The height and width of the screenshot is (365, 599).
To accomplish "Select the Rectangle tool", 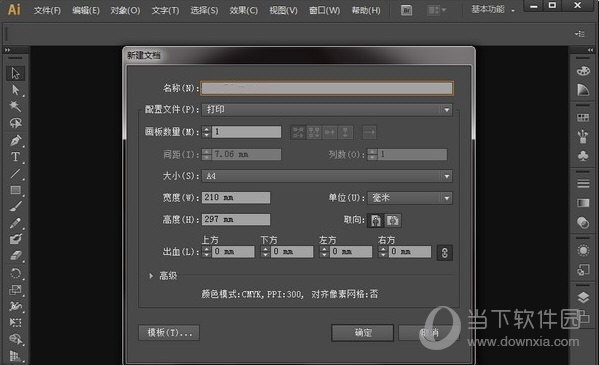I will (x=15, y=190).
